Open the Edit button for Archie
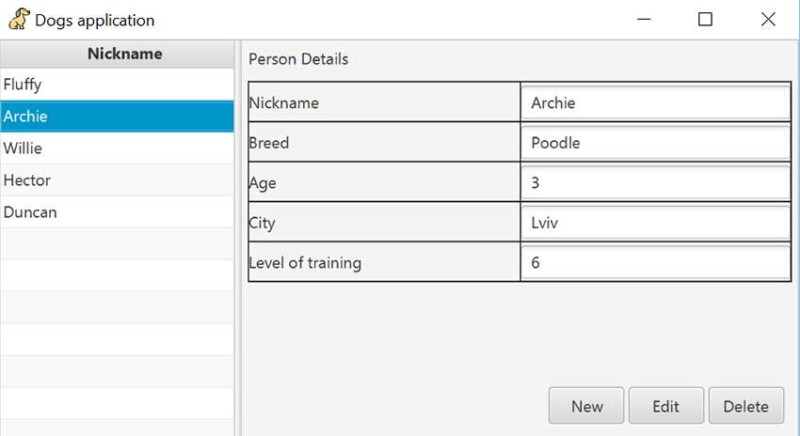The height and width of the screenshot is (436, 800). tap(666, 406)
